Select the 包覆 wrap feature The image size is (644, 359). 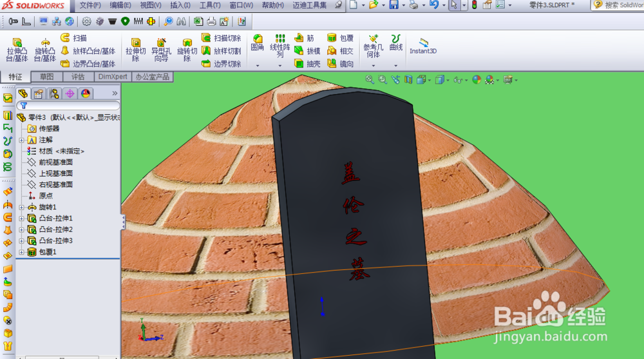coord(341,38)
